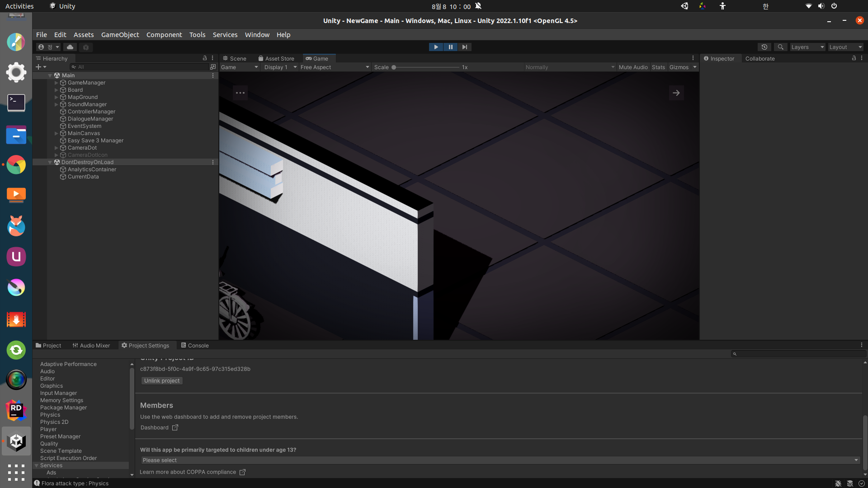Open the COPPA 'Please select' dropdown
The image size is (868, 488).
tap(500, 460)
